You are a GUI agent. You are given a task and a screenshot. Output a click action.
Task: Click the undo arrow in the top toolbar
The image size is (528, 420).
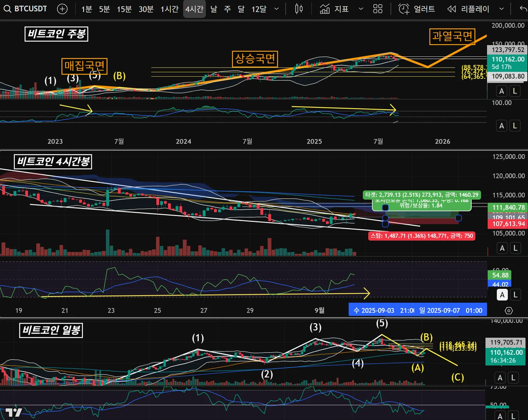523,9
